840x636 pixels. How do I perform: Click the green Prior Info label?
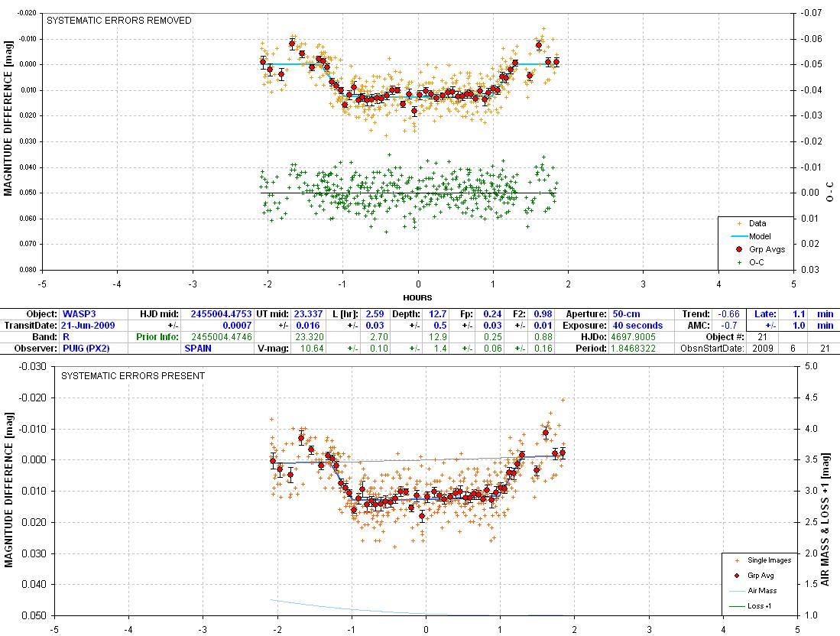pos(158,336)
